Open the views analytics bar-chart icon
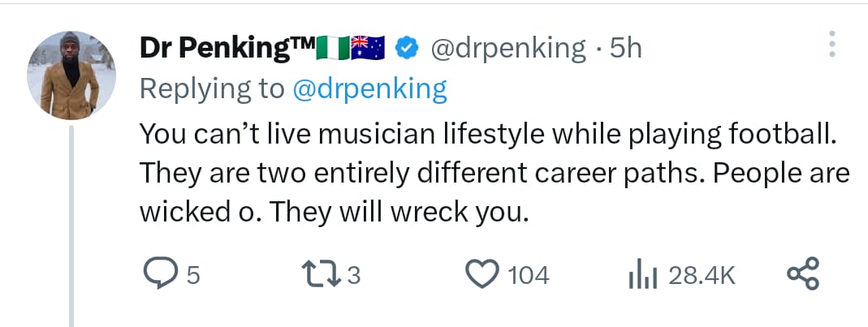The image size is (868, 327). click(x=641, y=276)
